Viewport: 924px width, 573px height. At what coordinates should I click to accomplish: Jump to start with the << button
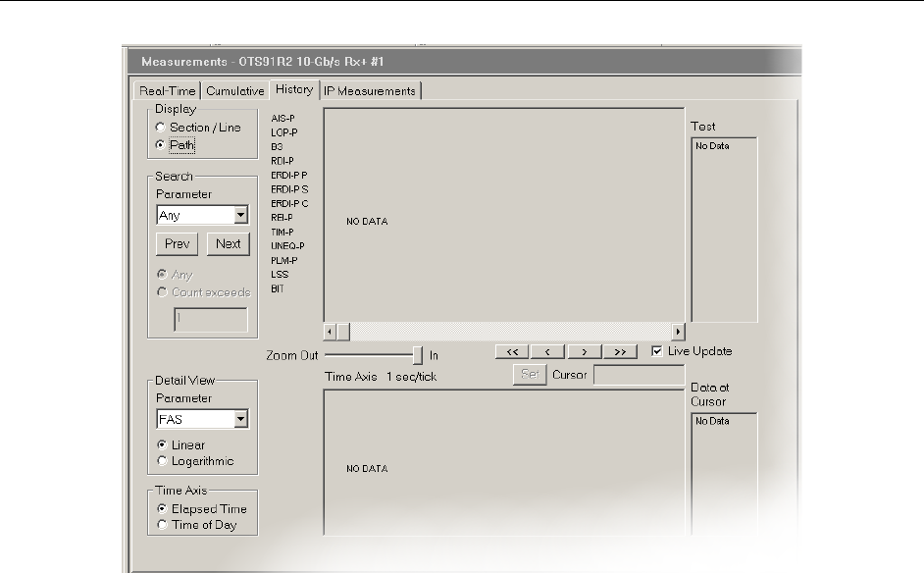(511, 352)
